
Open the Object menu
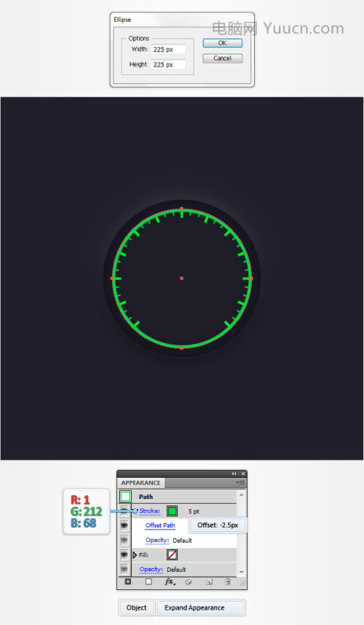pyautogui.click(x=137, y=608)
